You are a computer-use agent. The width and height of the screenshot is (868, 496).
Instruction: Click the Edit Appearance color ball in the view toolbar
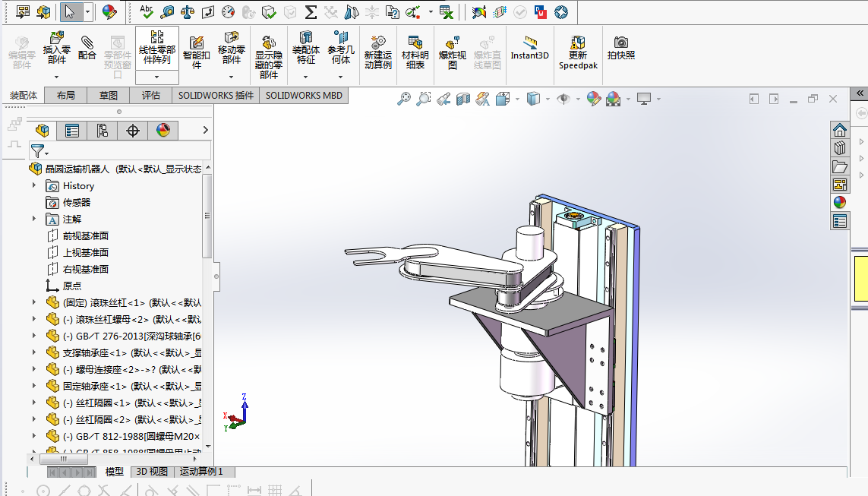click(x=593, y=99)
